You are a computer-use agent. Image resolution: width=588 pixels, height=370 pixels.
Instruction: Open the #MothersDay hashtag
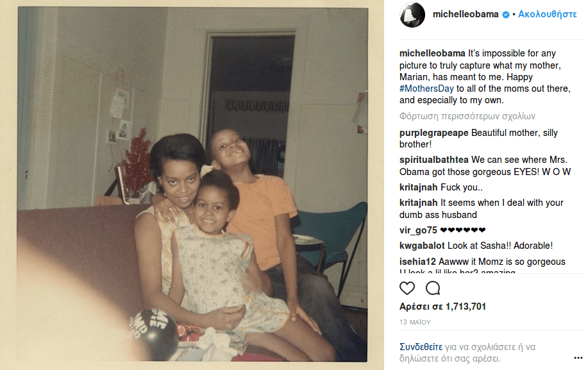click(x=426, y=88)
